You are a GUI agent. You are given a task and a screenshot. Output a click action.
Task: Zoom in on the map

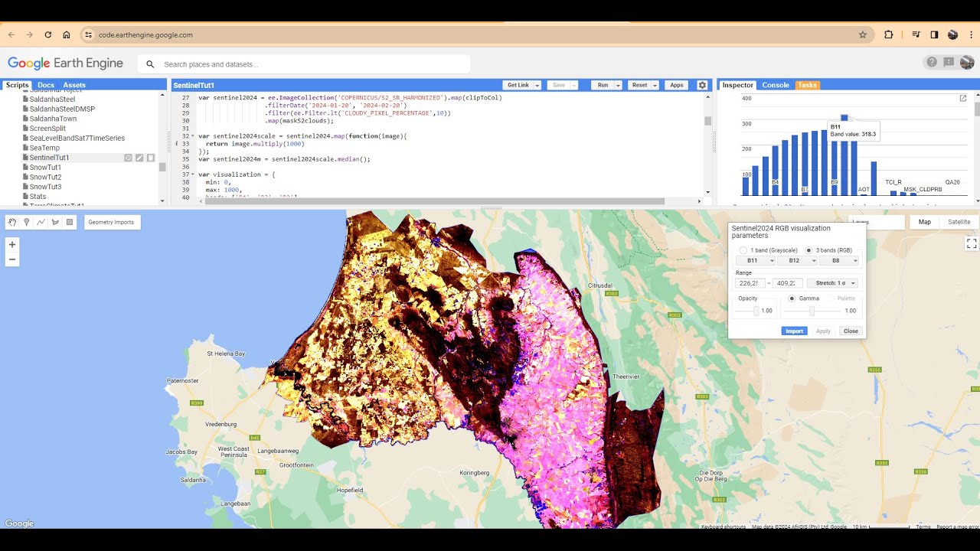12,244
